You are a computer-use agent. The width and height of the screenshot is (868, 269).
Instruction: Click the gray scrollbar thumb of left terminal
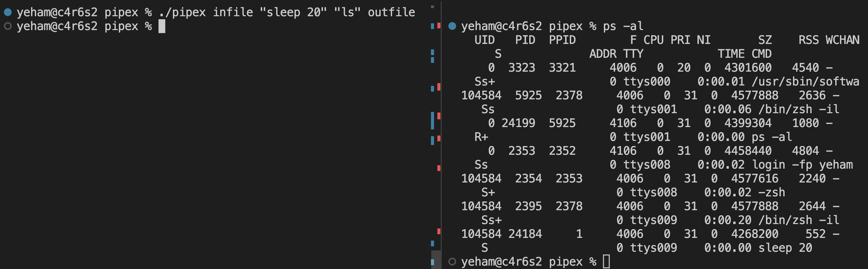[x=436, y=260]
